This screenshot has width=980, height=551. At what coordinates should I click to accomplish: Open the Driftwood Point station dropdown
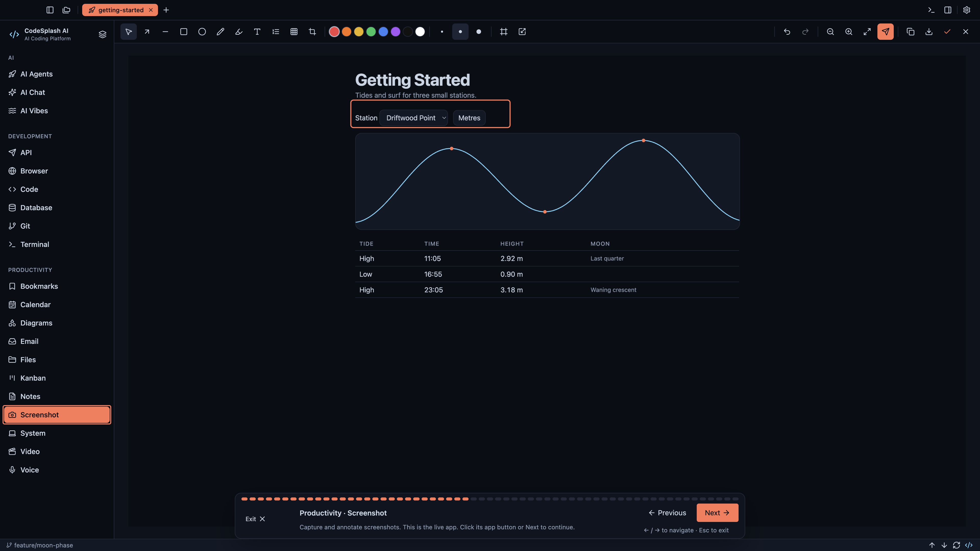pos(414,118)
